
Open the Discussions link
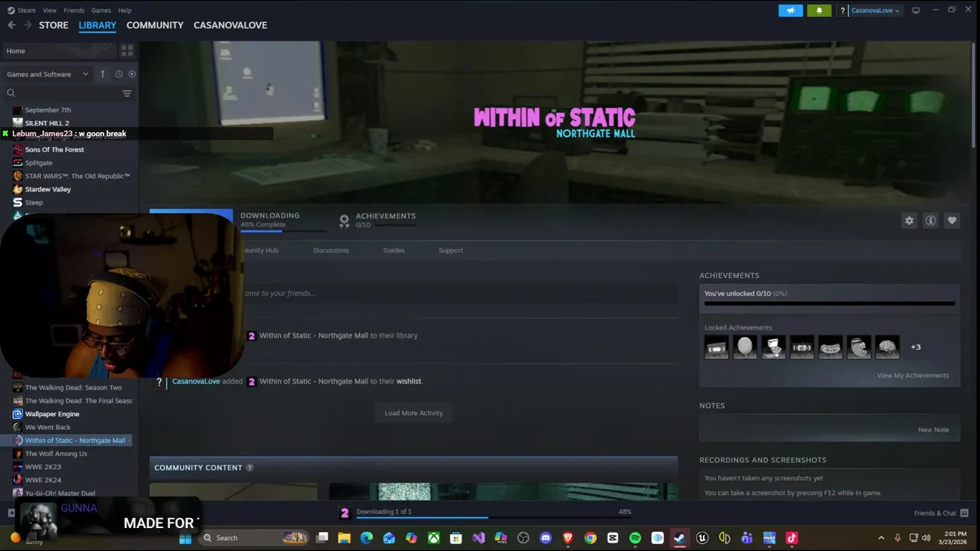[331, 250]
